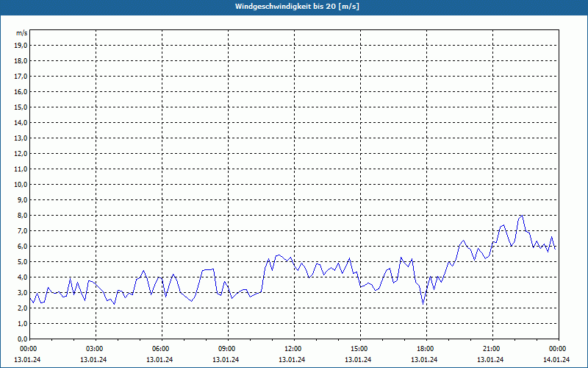Select the '06:00' time axis label

click(x=160, y=349)
